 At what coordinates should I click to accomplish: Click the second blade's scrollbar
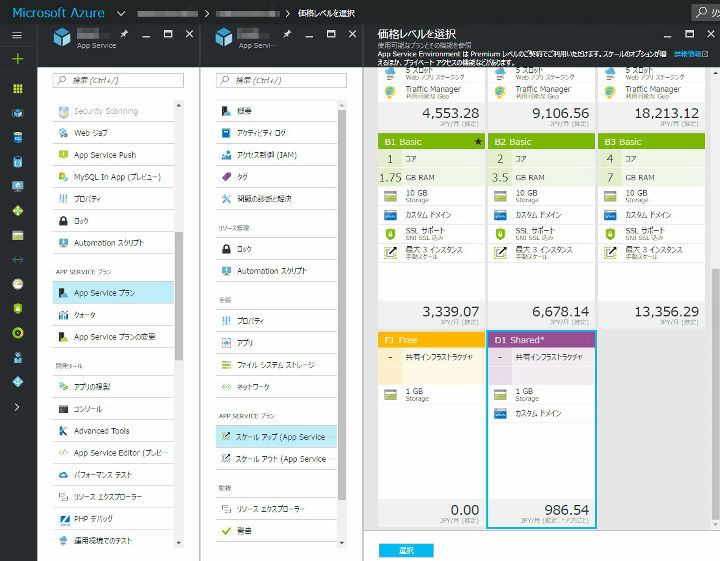click(x=342, y=304)
